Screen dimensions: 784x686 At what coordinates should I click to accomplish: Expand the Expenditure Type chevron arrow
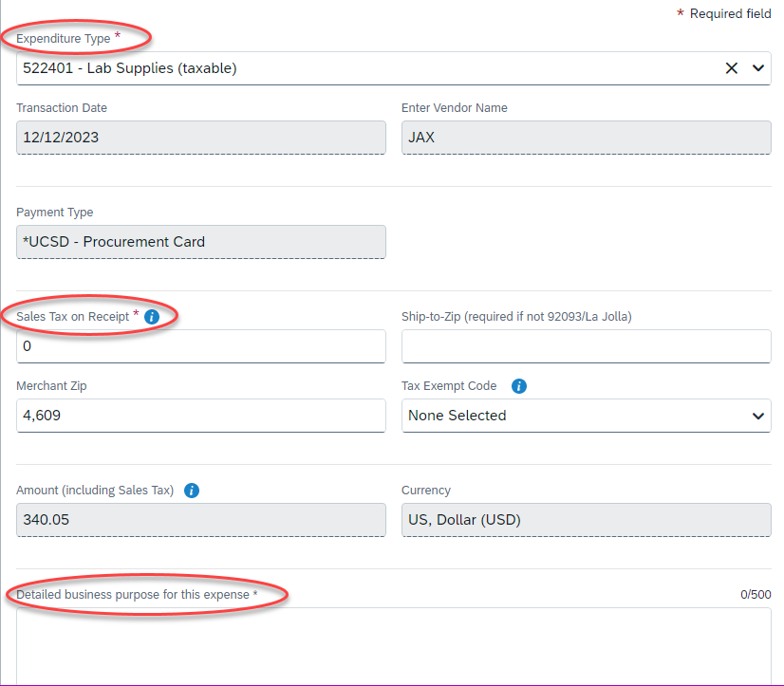[757, 68]
